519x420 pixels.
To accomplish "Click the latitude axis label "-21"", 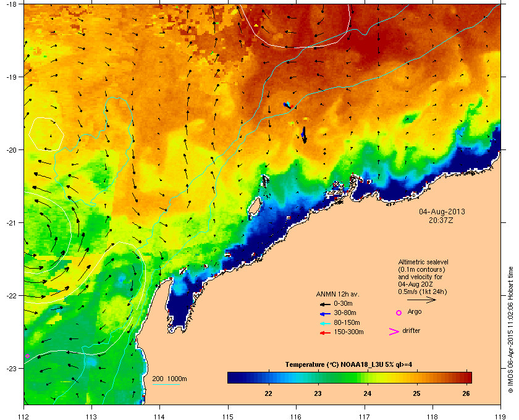I will [x=11, y=222].
